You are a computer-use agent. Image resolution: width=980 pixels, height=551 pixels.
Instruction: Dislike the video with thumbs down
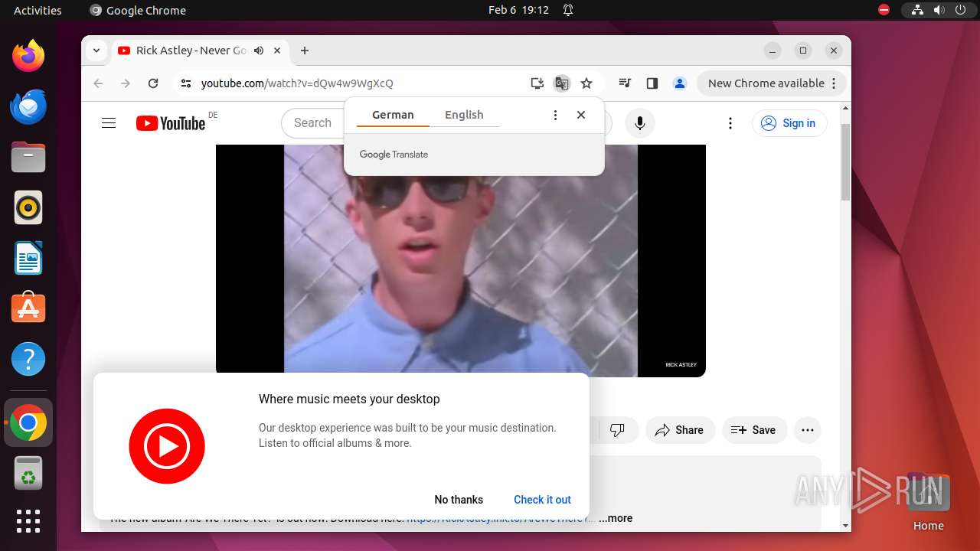pyautogui.click(x=617, y=430)
